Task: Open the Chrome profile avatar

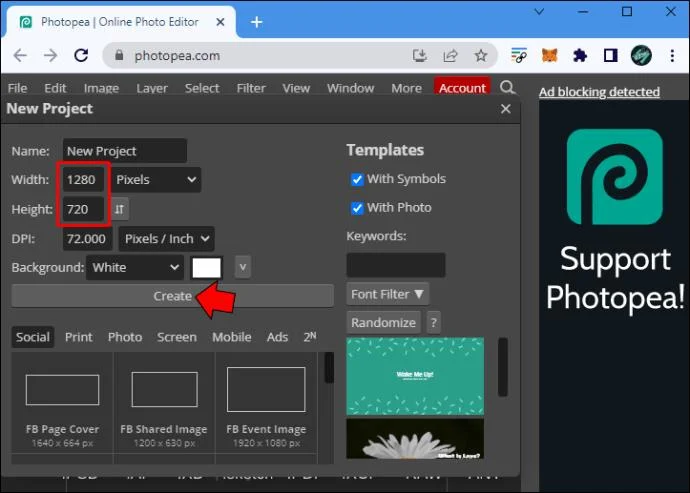Action: (x=641, y=55)
